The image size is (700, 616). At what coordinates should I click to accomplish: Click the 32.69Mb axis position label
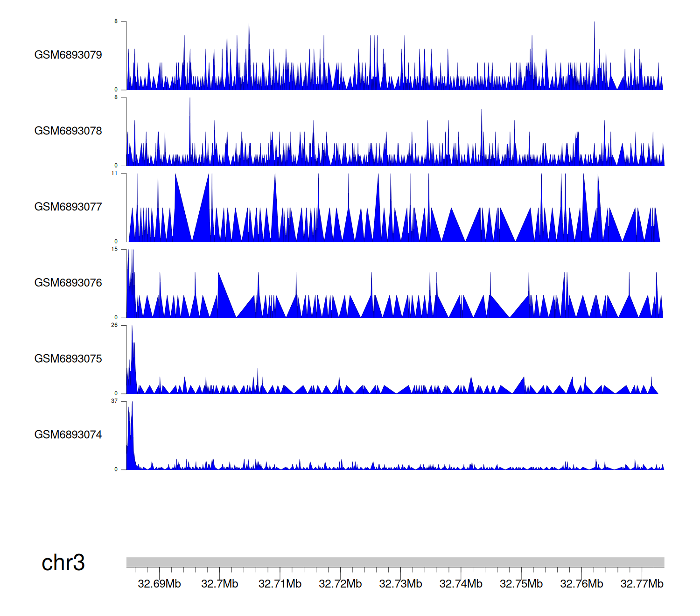(x=159, y=584)
